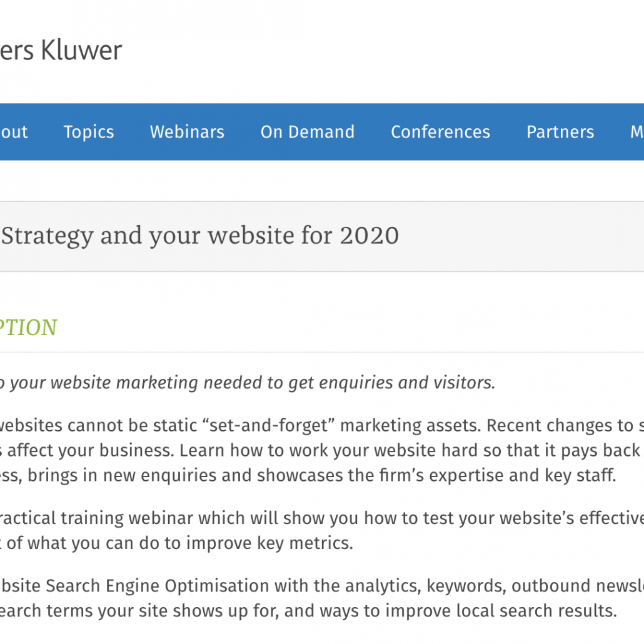Click the Wolters Kluwer logo text
Screen dimensions: 644x644
click(61, 51)
